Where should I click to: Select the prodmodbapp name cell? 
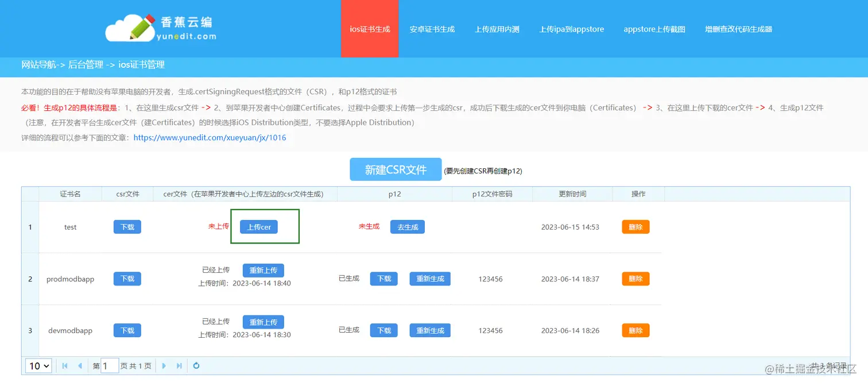(71, 279)
